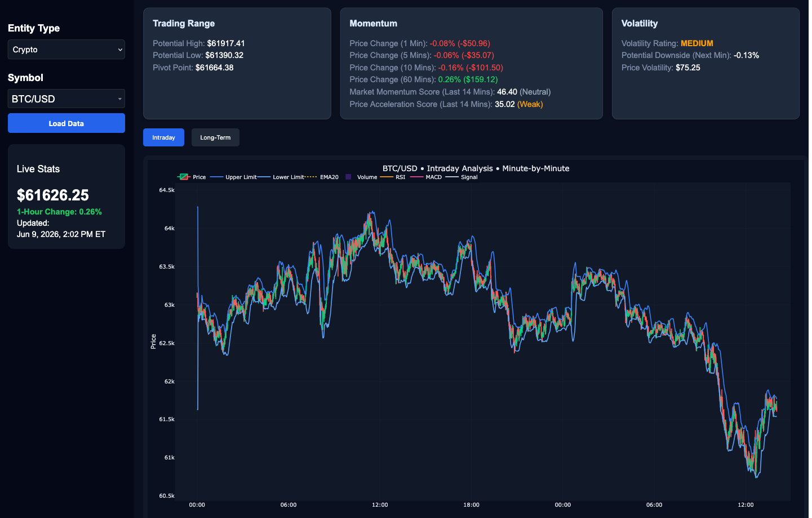This screenshot has height=518, width=812.
Task: Click the Trading Range card heading
Action: coord(184,23)
